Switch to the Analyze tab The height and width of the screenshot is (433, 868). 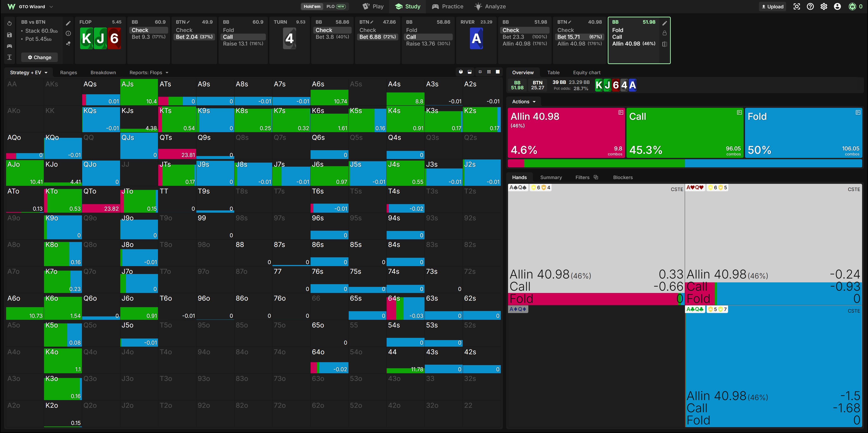[x=490, y=6]
